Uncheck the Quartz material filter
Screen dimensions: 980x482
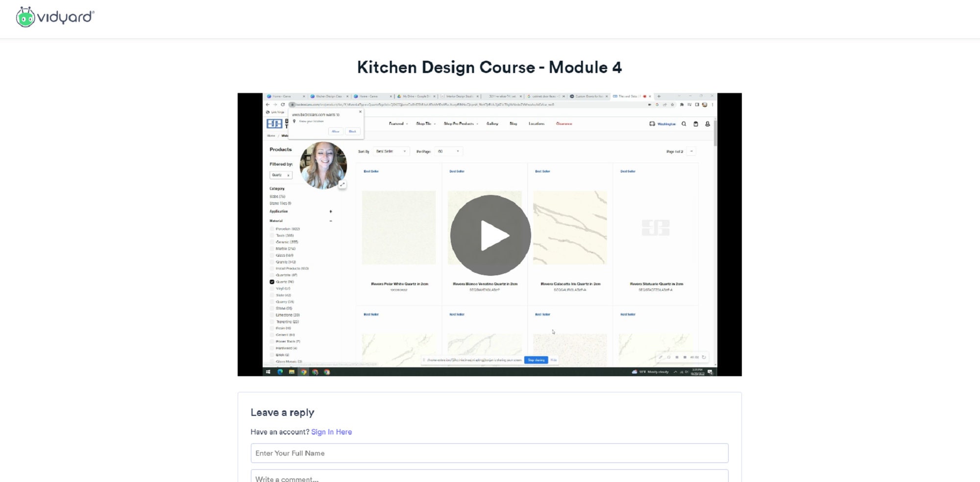click(x=271, y=282)
